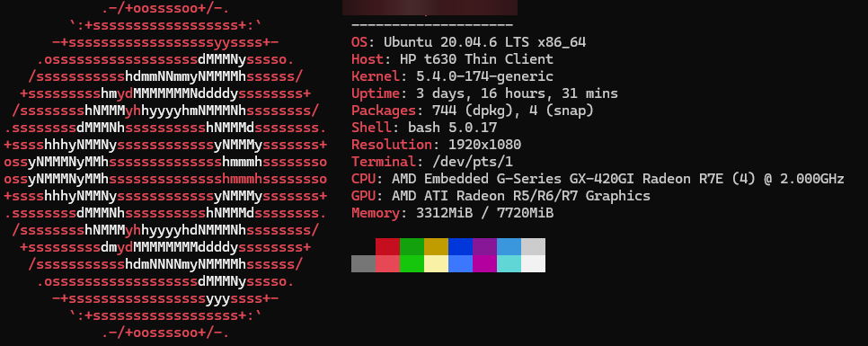The image size is (868, 346).
Task: Click the dark green swatch in top row
Action: [x=412, y=247]
